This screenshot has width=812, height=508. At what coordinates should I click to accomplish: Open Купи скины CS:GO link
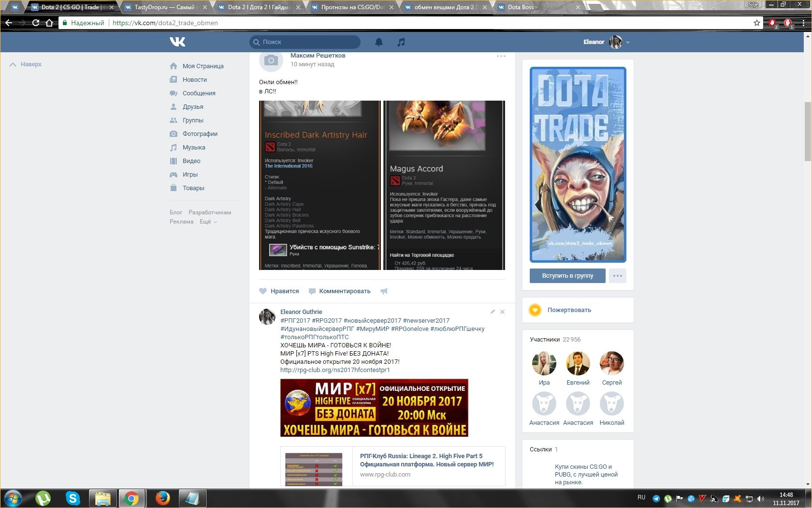[586, 475]
